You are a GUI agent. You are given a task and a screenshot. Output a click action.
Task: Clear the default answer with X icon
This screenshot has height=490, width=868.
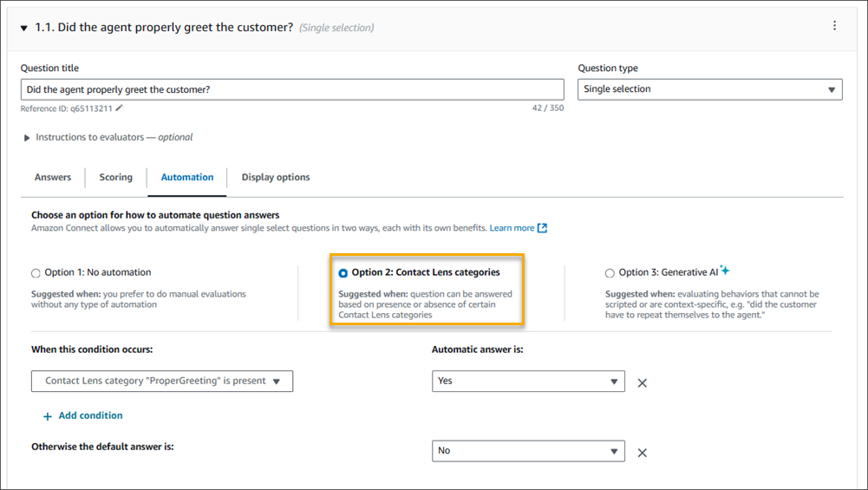643,452
